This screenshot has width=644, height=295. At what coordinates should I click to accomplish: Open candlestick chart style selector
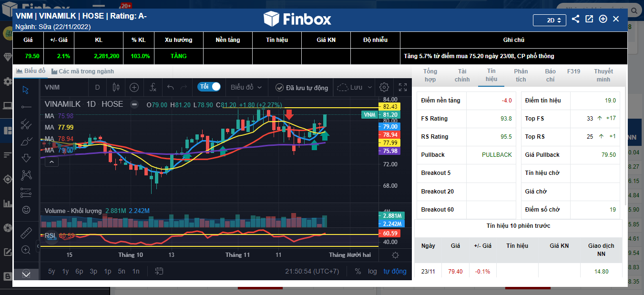[115, 87]
